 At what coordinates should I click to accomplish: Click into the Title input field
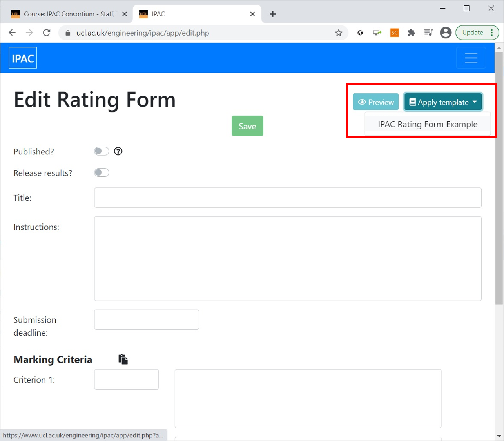(288, 198)
